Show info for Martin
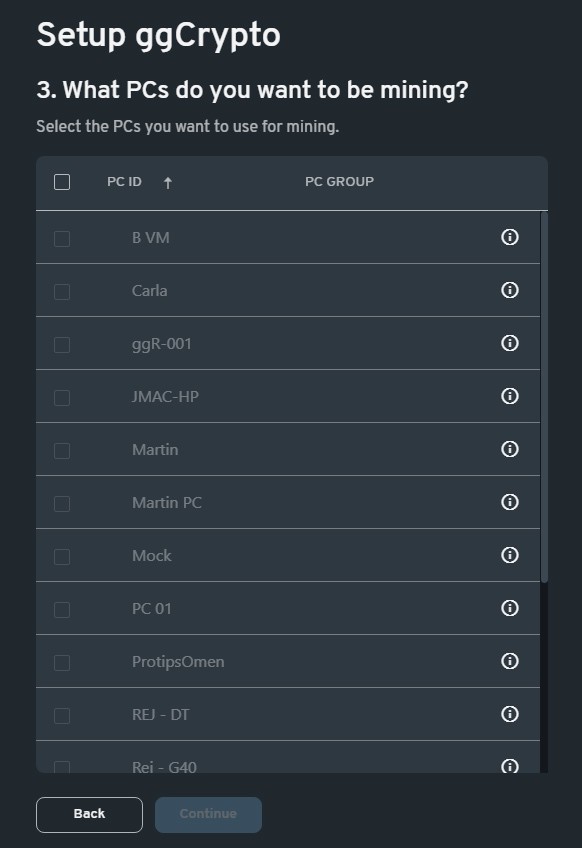Image resolution: width=582 pixels, height=848 pixels. 509,449
